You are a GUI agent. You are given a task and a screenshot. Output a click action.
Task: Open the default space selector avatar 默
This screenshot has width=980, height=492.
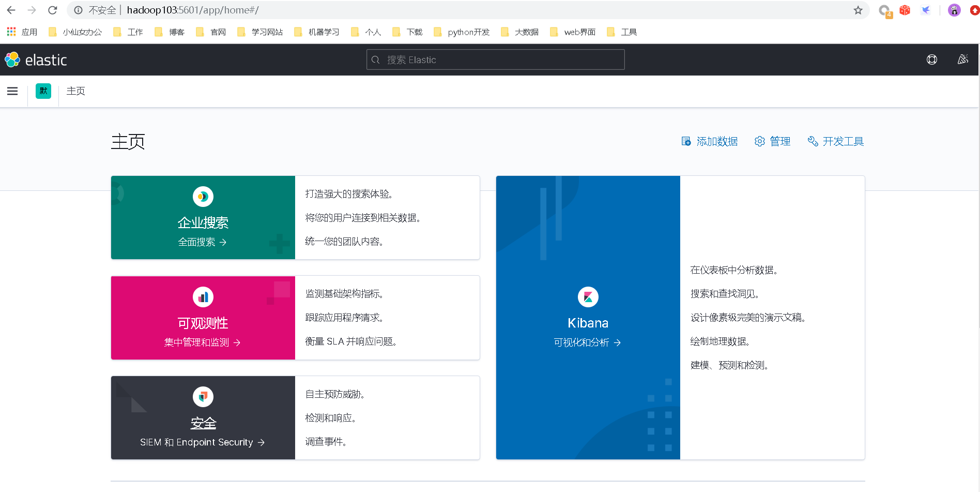(x=43, y=91)
